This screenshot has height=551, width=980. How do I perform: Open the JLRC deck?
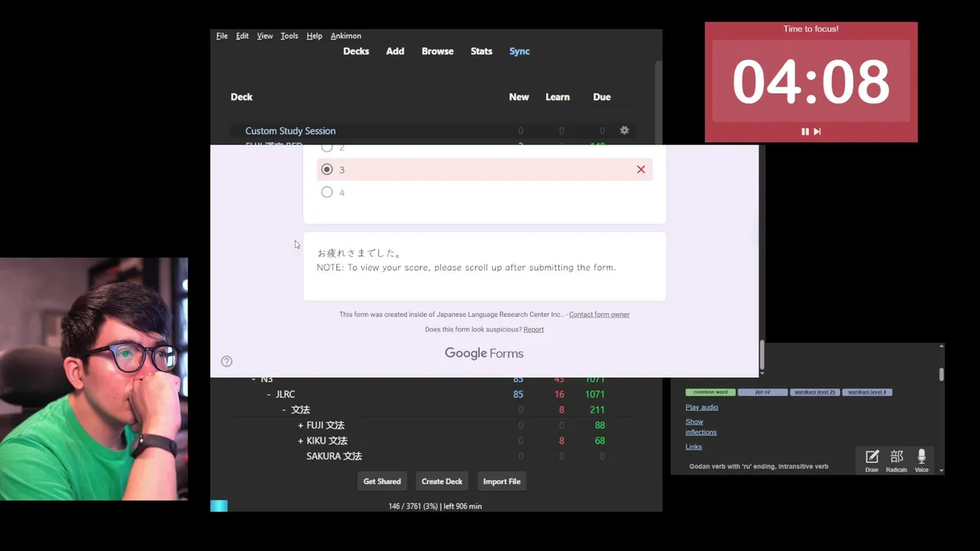click(286, 394)
